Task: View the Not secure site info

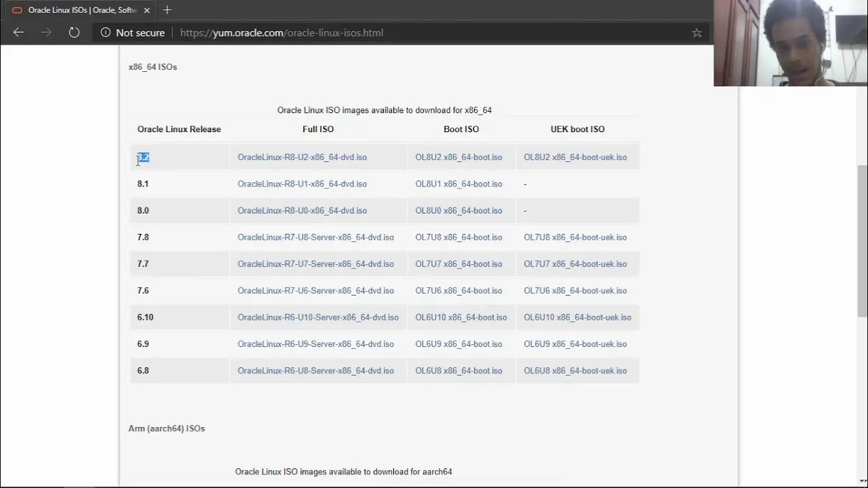Action: (x=133, y=33)
